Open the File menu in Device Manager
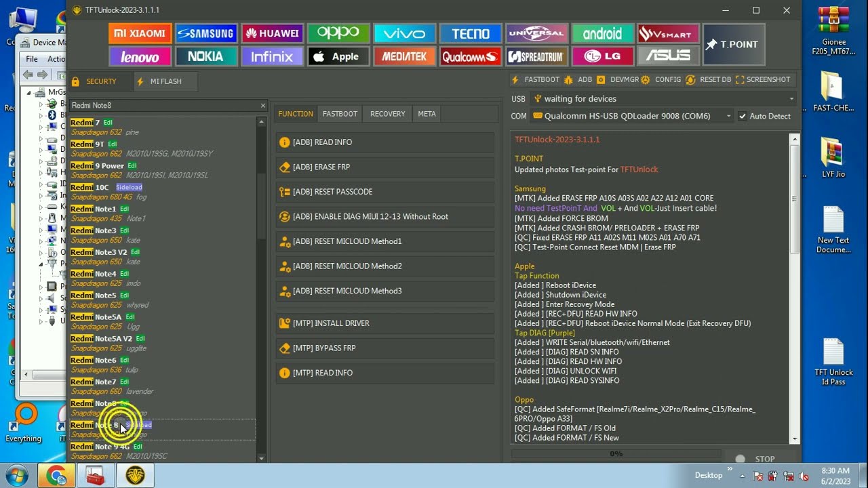 [32, 59]
